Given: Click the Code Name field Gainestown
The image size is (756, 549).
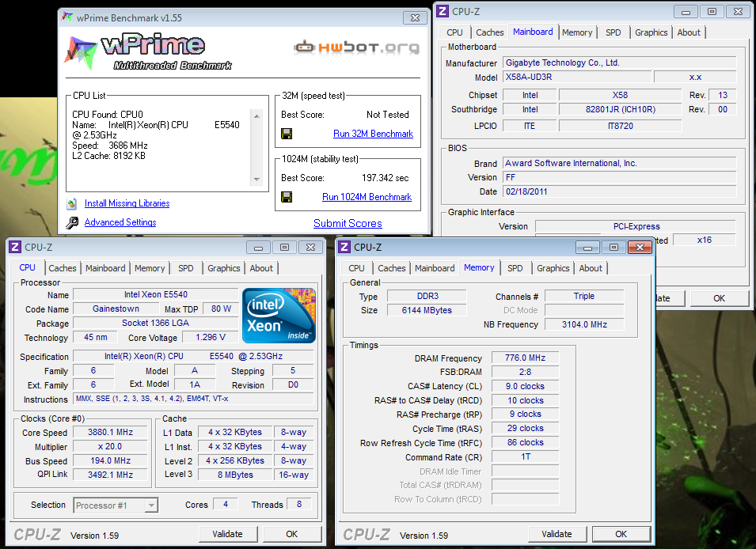Looking at the screenshot, I should pyautogui.click(x=116, y=309).
